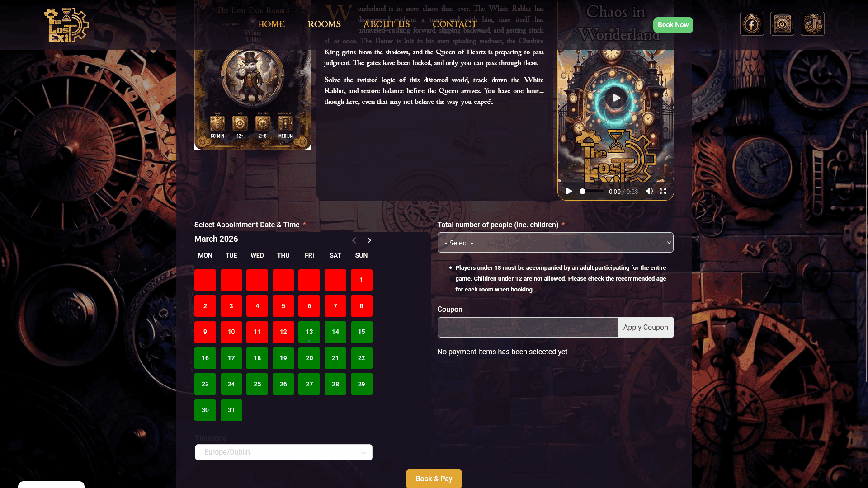
Task: Go to the ABOUT US page
Action: coord(387,24)
